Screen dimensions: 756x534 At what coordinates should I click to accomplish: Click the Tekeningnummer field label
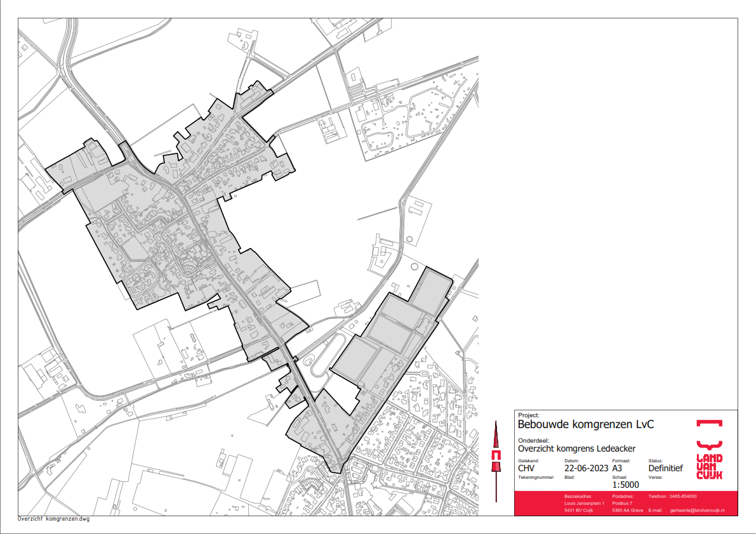536,476
